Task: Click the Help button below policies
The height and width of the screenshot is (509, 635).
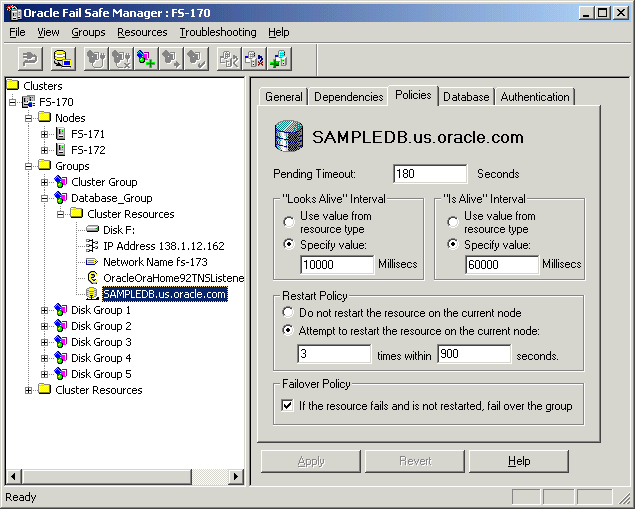Action: pos(519,461)
